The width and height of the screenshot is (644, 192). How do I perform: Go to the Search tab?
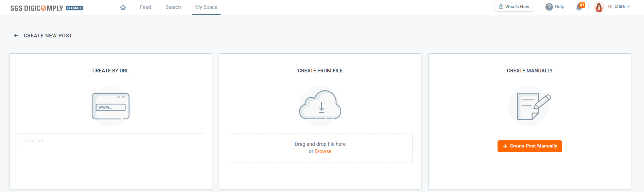tap(173, 7)
